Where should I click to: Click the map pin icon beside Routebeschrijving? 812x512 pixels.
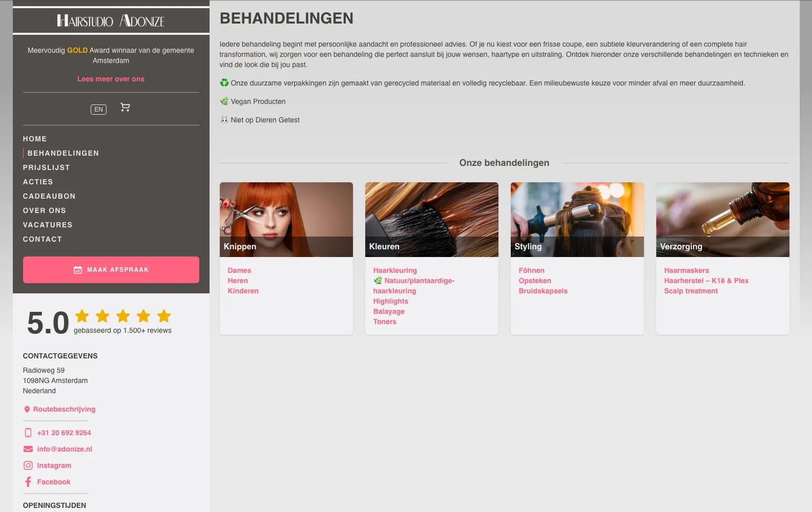pyautogui.click(x=27, y=410)
